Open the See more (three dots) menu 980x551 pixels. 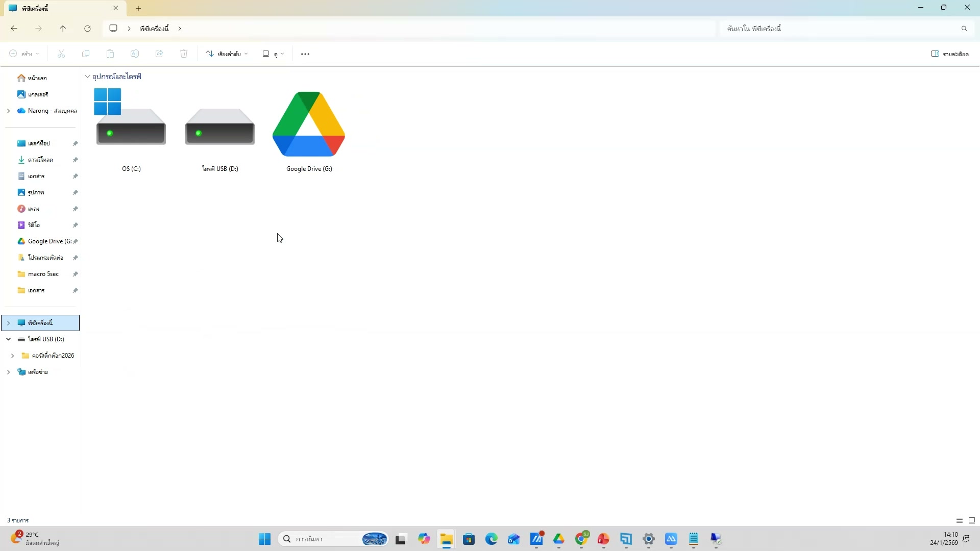tap(305, 54)
